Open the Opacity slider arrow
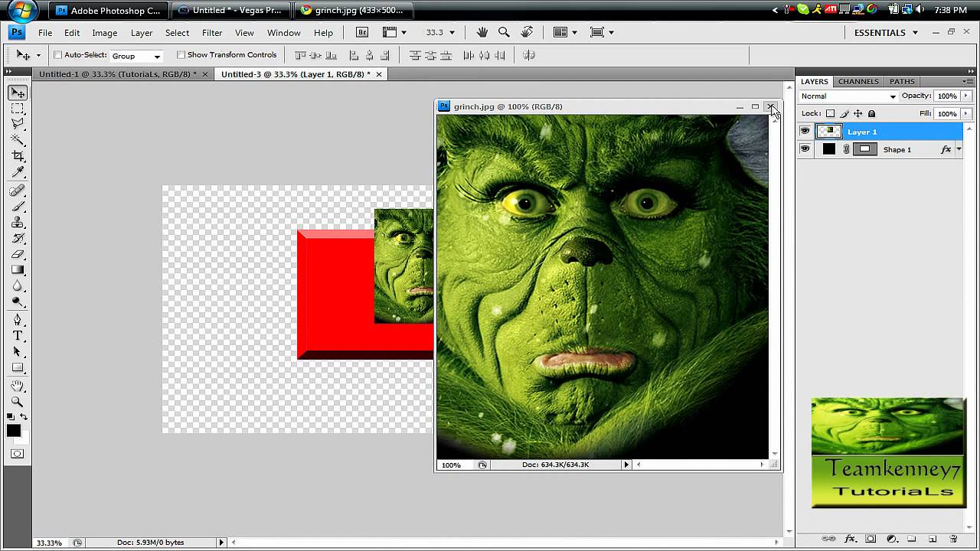This screenshot has width=980, height=551. tap(966, 96)
